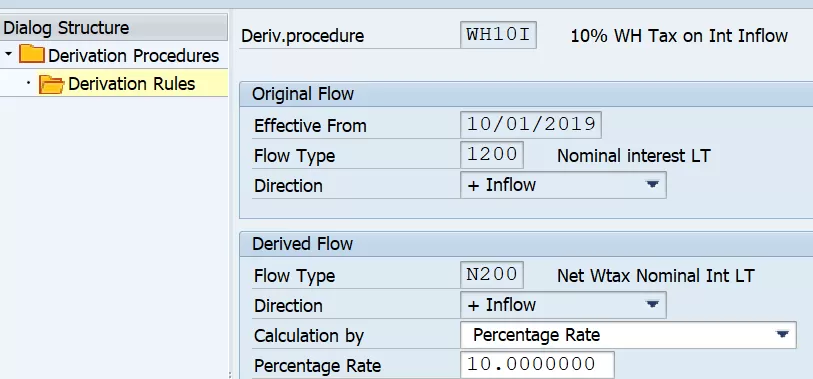Click the panel splitter handle dots

(x=229, y=374)
